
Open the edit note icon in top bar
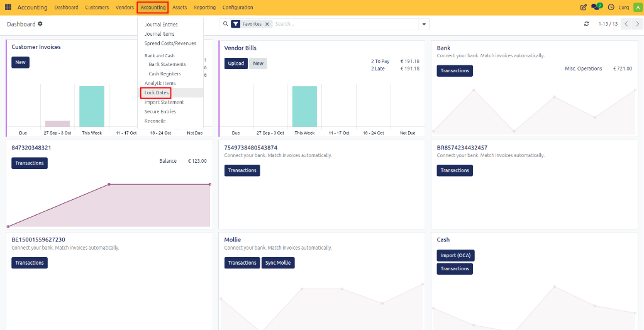pyautogui.click(x=583, y=8)
